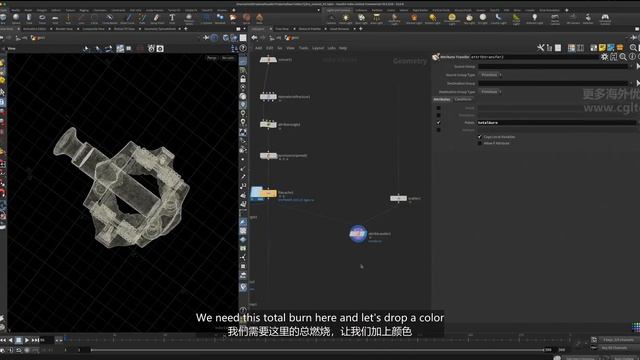Click the parameter search magnifier icon
The width and height of the screenshot is (640, 360).
623,57
